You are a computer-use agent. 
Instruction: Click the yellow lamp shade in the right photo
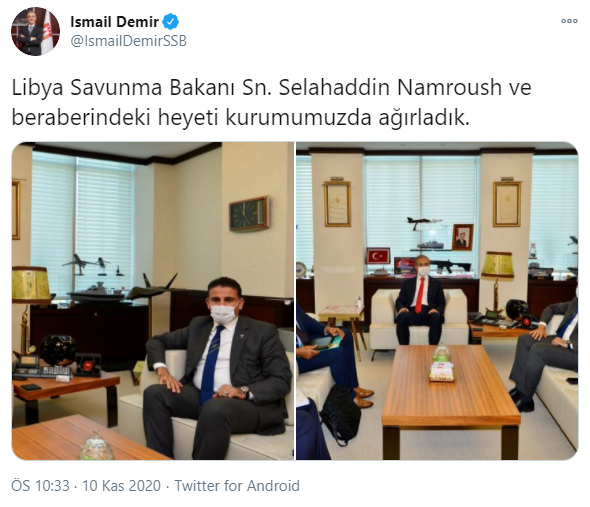coord(497,265)
